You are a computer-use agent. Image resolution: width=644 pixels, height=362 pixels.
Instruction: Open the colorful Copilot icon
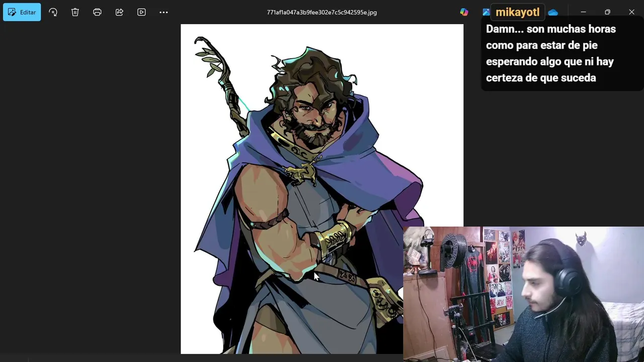pyautogui.click(x=464, y=12)
